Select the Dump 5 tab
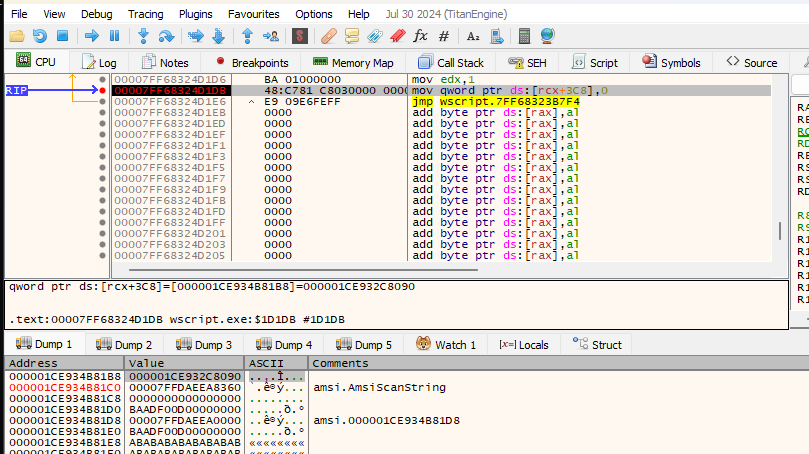Screen dimensions: 809x454 click(x=364, y=345)
